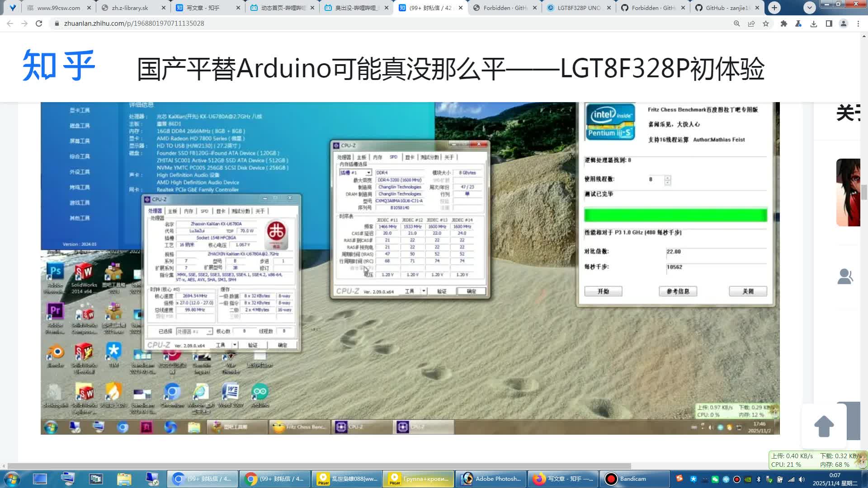Click the Bluetooth icon in the system tray
Viewport: 868px width, 488px height.
click(x=759, y=479)
